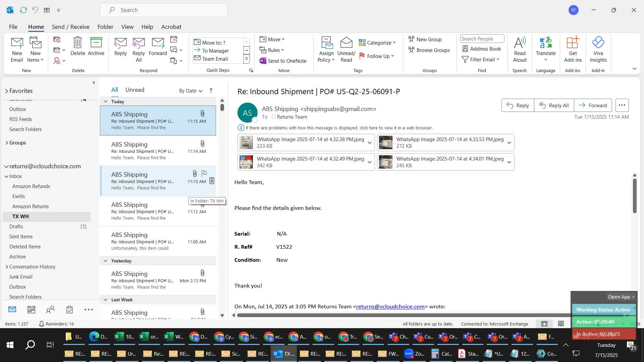Click Reply All in the ribbon

(x=139, y=50)
